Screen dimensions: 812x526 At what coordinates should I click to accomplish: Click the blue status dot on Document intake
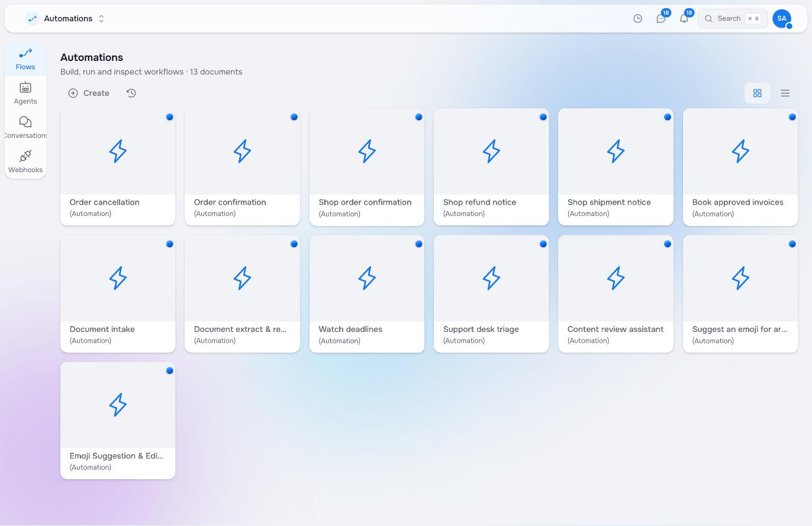pyautogui.click(x=169, y=244)
